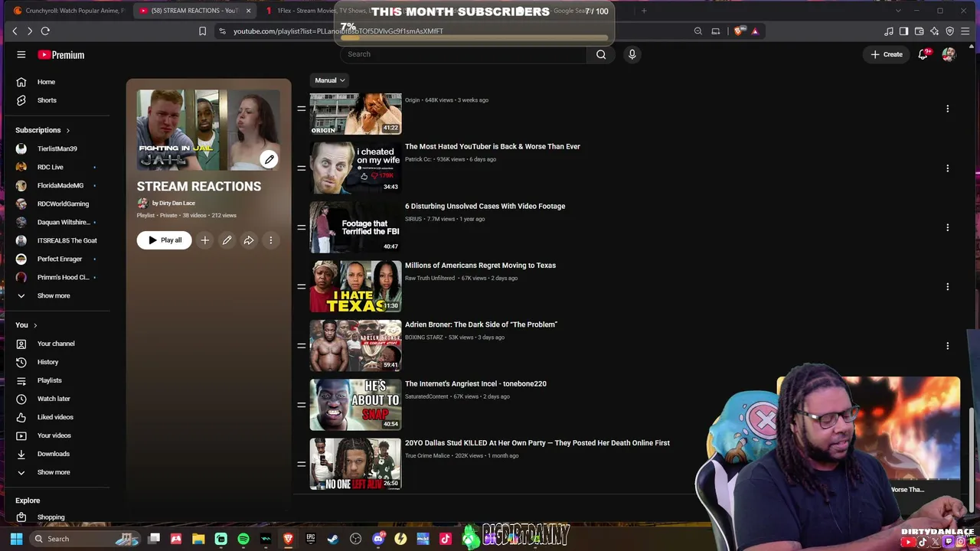Open the 'I Hate Texas' video thumbnail
This screenshot has width=980, height=551.
pyautogui.click(x=355, y=286)
